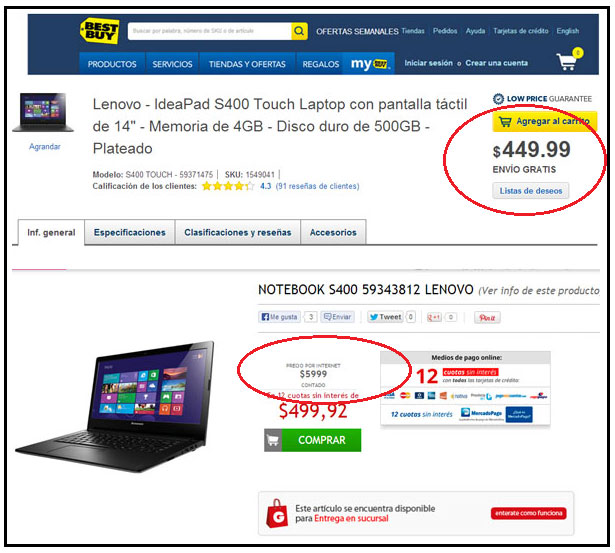Click the Facebook Enviar button
Screen dimensions: 615x553
[338, 317]
